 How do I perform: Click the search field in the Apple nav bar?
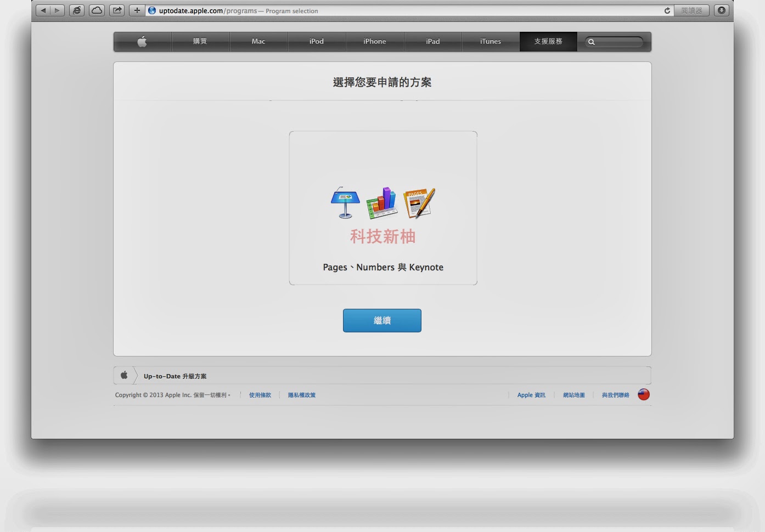pos(614,42)
